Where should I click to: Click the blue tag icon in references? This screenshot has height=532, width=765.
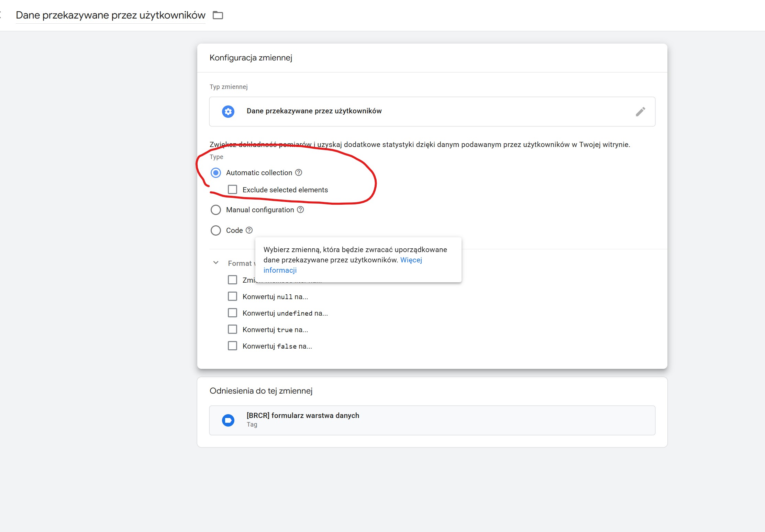tap(228, 420)
